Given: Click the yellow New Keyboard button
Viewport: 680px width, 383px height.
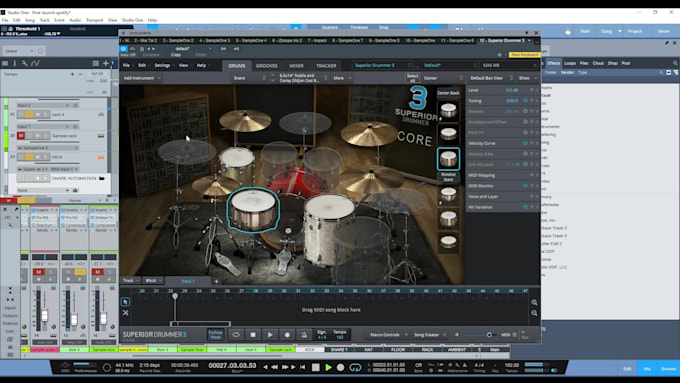Looking at the screenshot, I should tap(524, 55).
